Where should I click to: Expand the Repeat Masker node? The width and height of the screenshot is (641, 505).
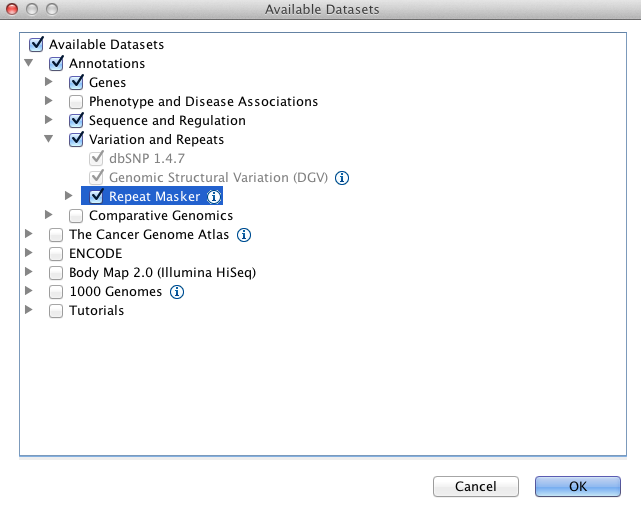[x=68, y=197]
